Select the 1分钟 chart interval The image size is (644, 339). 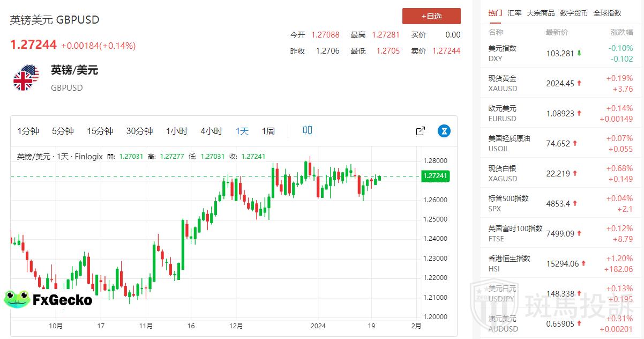pos(28,131)
